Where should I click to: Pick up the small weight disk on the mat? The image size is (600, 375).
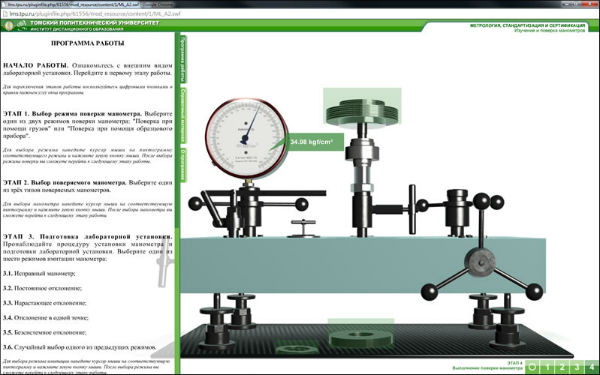[297, 348]
